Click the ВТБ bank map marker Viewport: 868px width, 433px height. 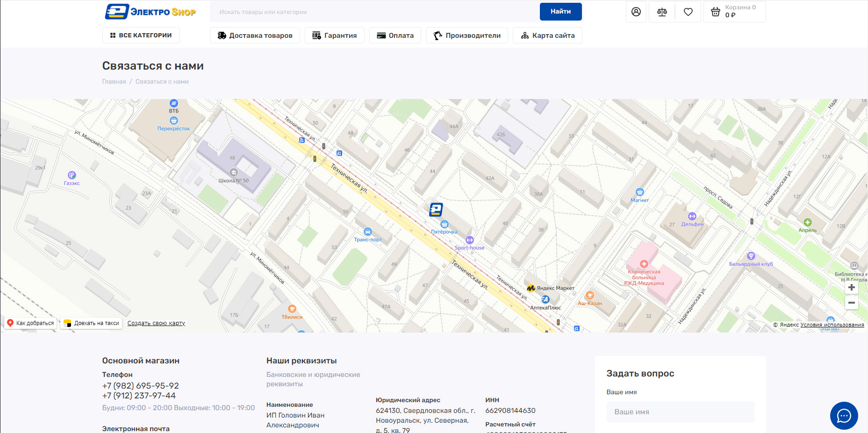174,103
